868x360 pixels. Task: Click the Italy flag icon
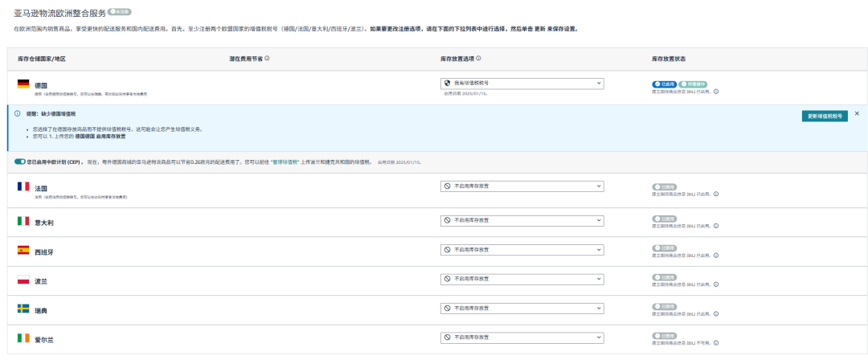23,221
